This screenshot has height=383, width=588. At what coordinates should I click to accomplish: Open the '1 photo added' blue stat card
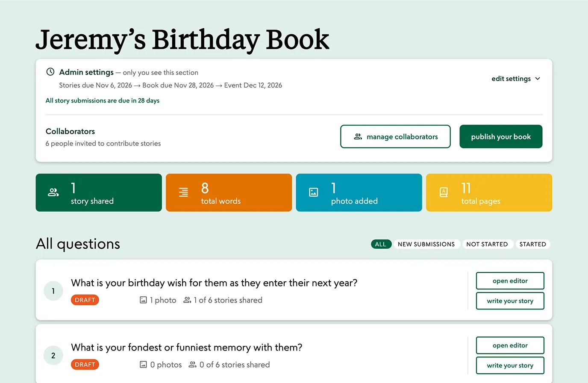coord(359,192)
